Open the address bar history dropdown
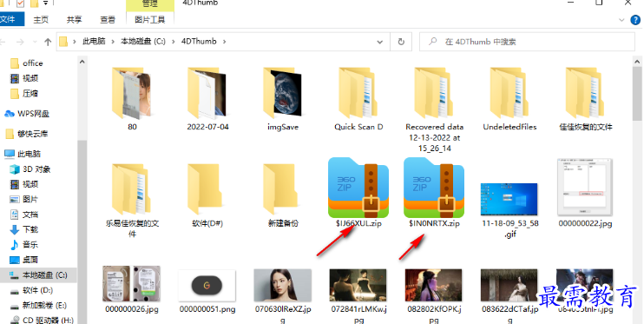The height and width of the screenshot is (324, 644). coord(380,42)
